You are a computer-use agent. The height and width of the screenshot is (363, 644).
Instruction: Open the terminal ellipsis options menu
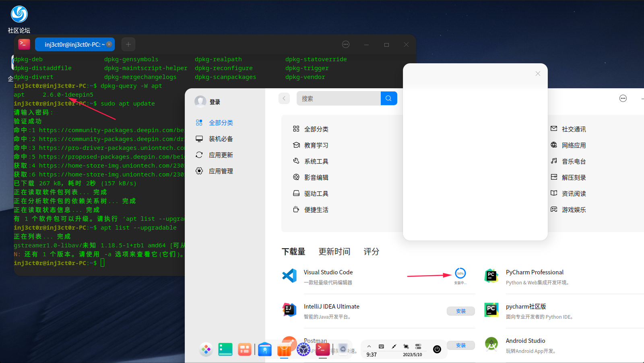[x=345, y=44]
